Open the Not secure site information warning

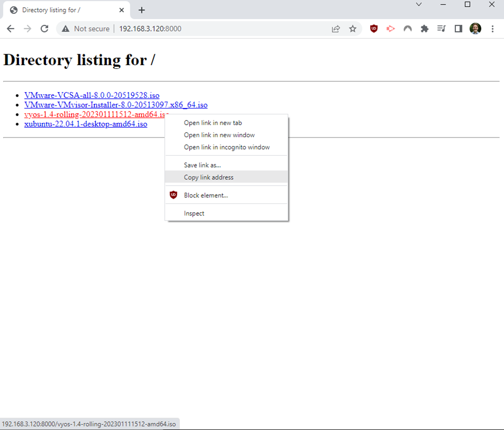(x=86, y=28)
